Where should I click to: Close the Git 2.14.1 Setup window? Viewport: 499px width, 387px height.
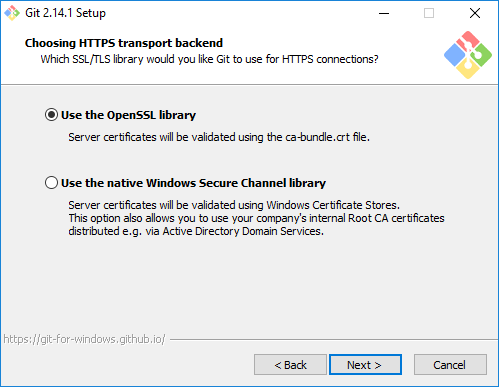pos(475,13)
